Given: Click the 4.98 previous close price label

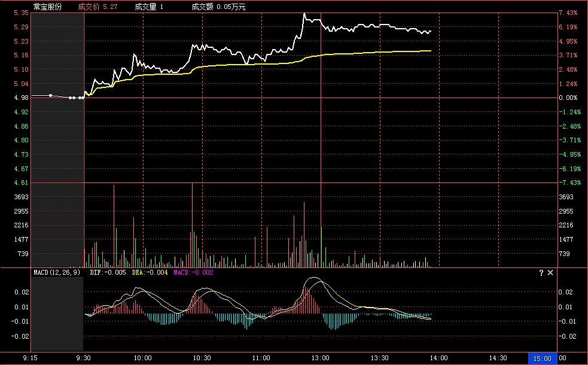Looking at the screenshot, I should pos(21,98).
